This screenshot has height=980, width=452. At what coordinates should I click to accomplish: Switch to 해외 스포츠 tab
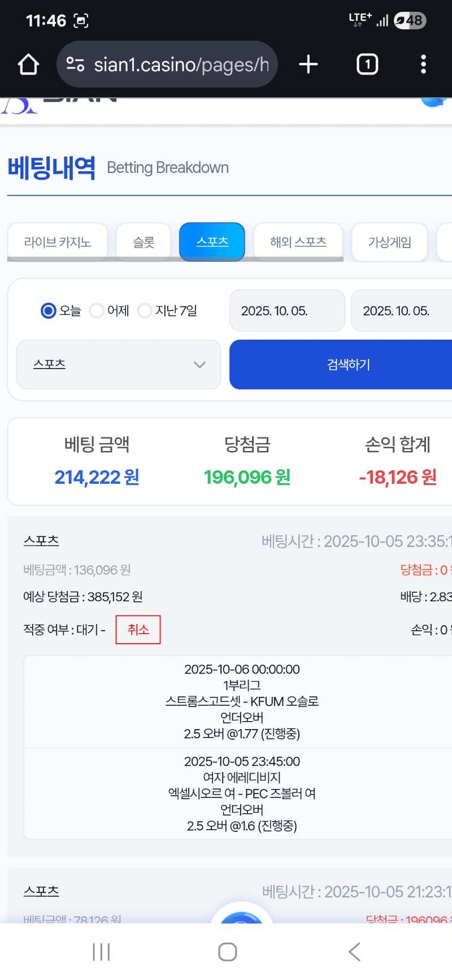click(298, 242)
